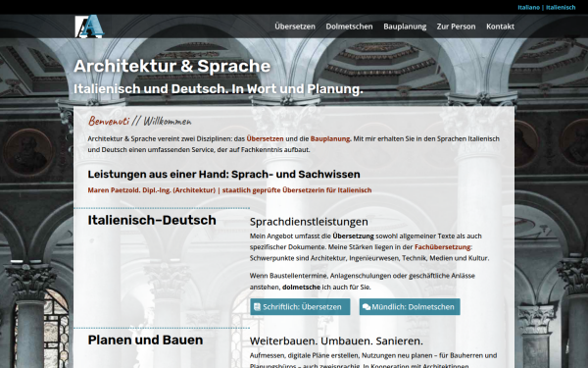The width and height of the screenshot is (588, 368).
Task: Select the Architektur & Sprache main heading
Action: click(x=171, y=66)
